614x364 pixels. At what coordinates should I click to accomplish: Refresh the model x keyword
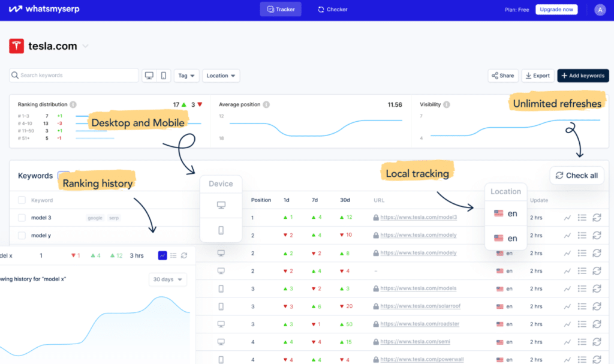[184, 255]
